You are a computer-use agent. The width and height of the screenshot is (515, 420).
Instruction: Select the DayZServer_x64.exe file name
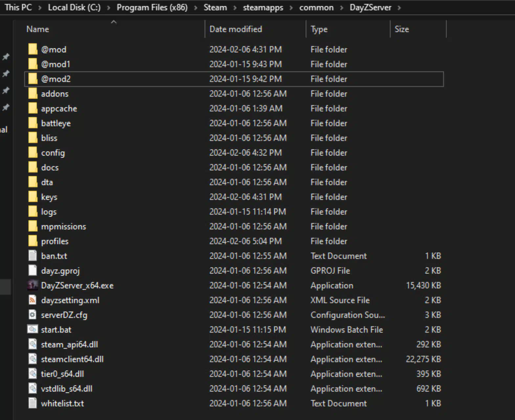[77, 285]
